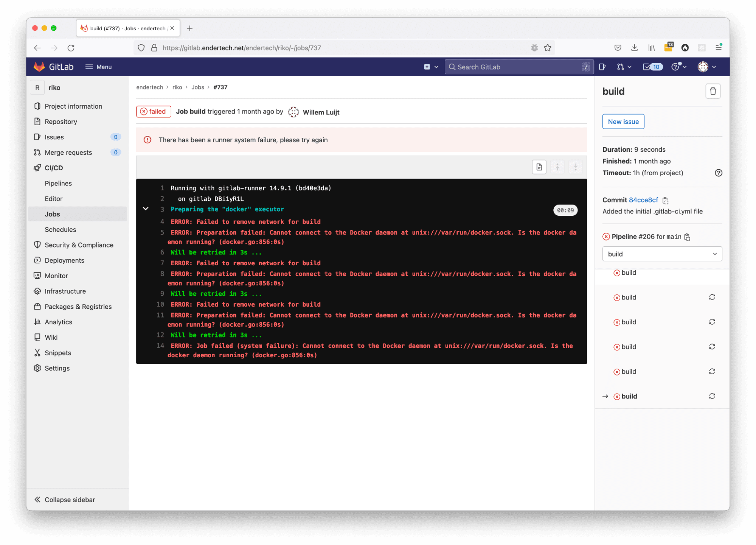Collapse the Preparing docker executor section
Screen dimensions: 756x545
[146, 209]
